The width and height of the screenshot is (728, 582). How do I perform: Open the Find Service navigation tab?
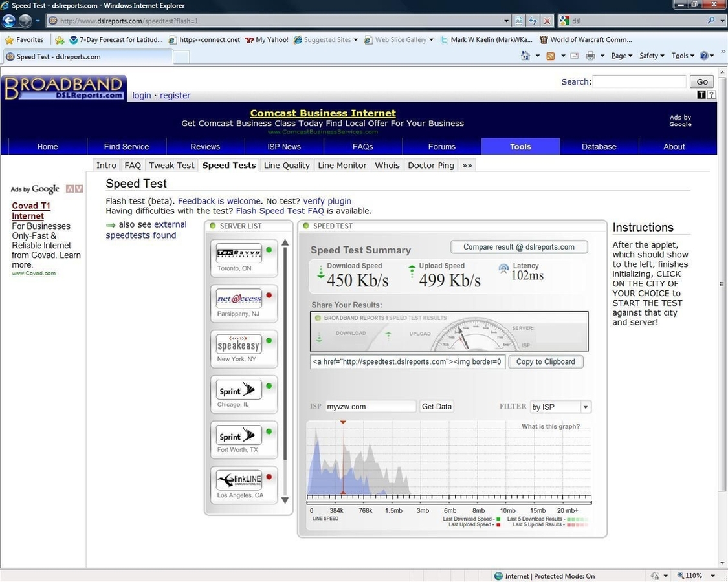click(126, 147)
